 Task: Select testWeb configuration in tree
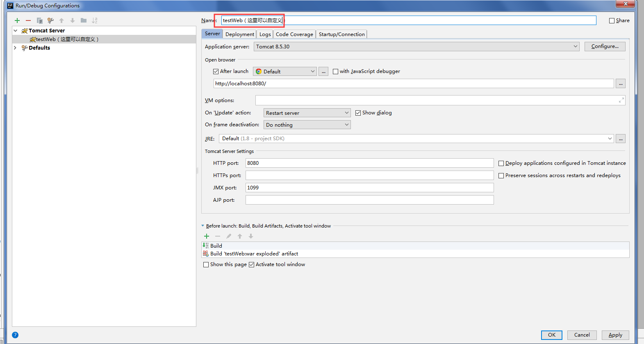[x=104, y=39]
